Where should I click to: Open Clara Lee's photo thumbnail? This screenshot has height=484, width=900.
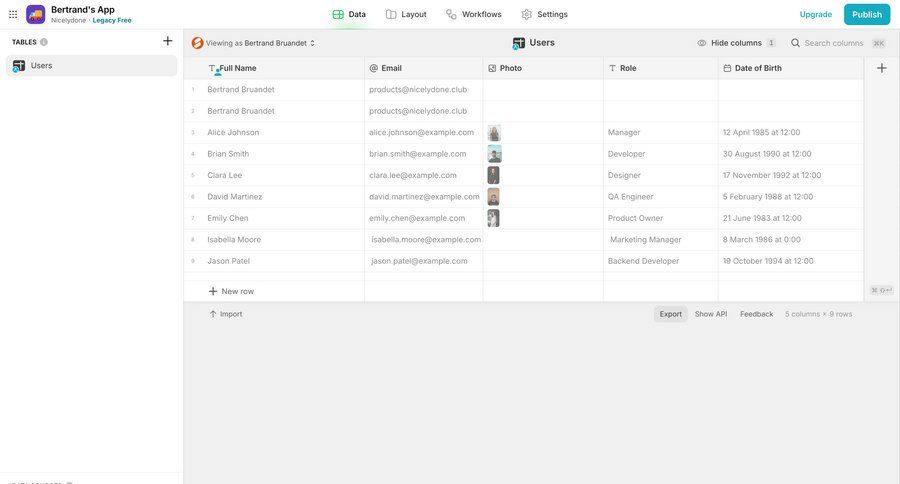[x=494, y=175]
